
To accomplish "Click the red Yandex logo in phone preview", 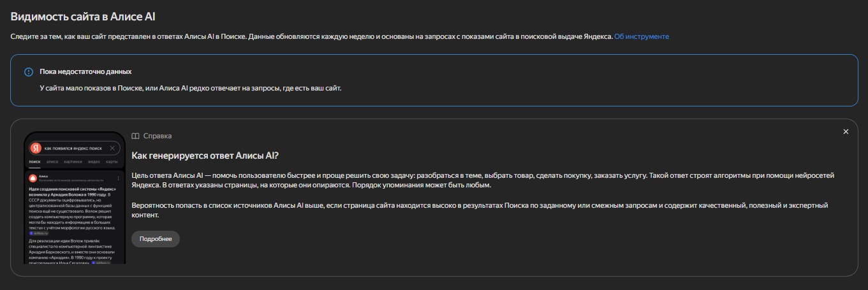I will 36,148.
